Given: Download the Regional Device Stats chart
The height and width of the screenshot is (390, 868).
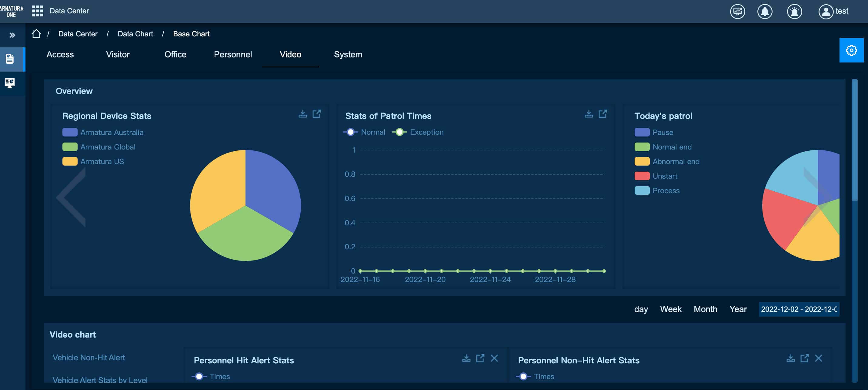Looking at the screenshot, I should 302,114.
